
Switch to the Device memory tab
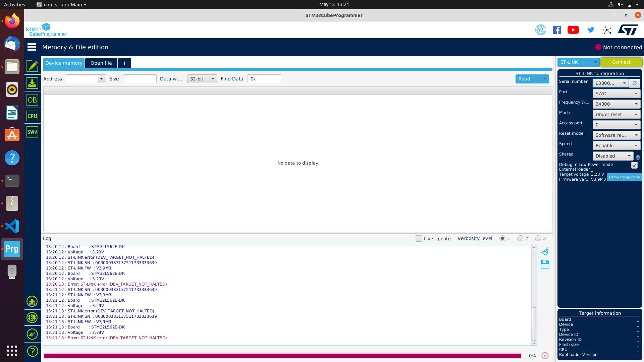(x=64, y=63)
